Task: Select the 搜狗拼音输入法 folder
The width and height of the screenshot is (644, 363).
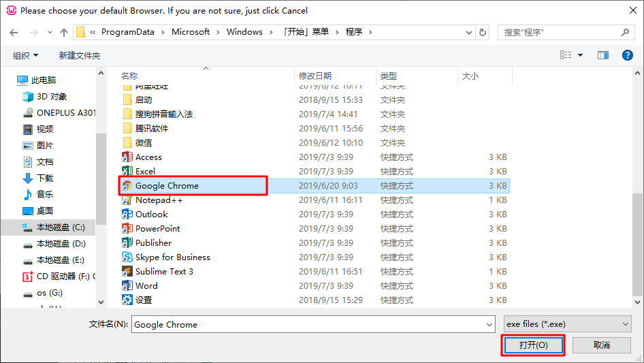Action: 158,114
